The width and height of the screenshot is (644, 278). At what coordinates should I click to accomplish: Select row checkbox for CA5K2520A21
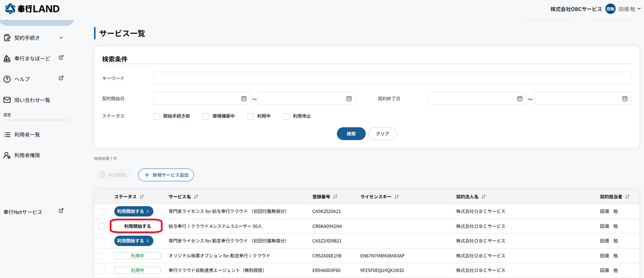[102, 212]
